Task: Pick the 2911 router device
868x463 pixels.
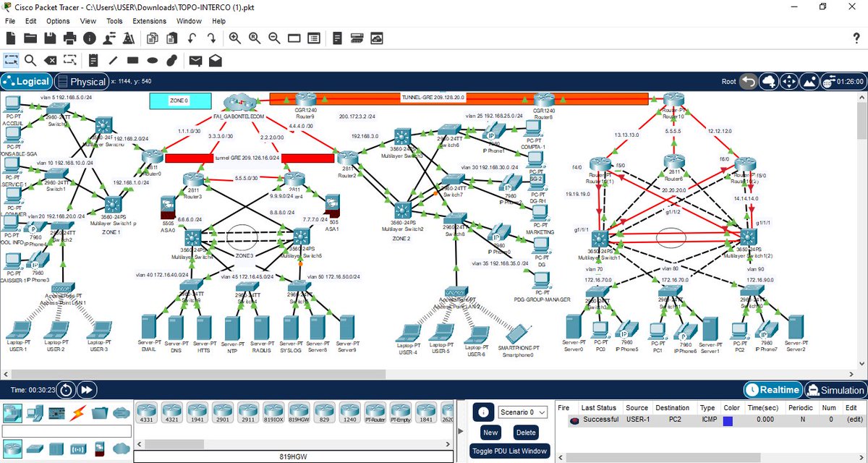Action: (248, 413)
